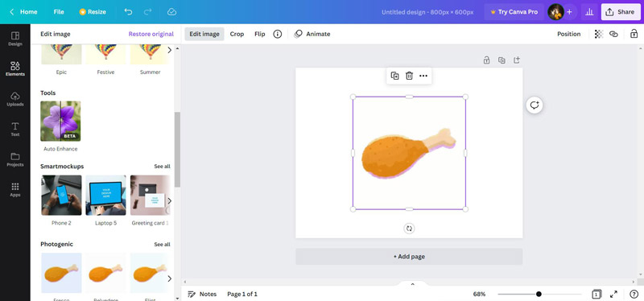The width and height of the screenshot is (644, 301).
Task: Duplicate the selected image from floating toolbar
Action: point(394,76)
